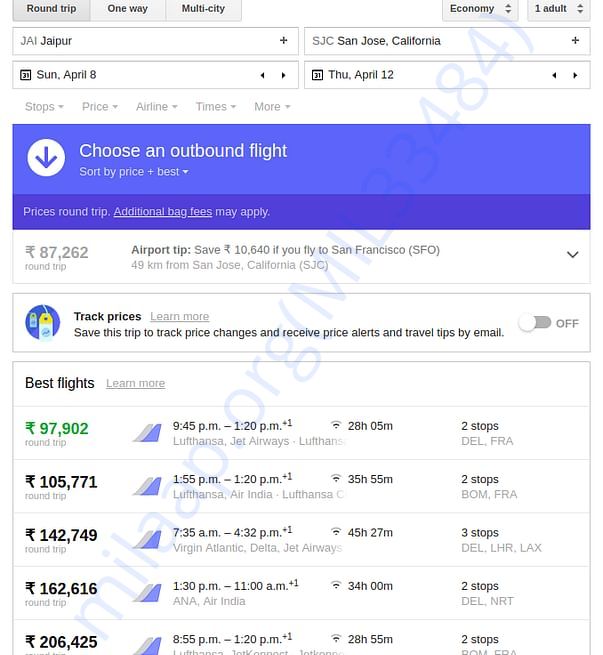Open Learn more link beside Track prices
Viewport: 603px width, 655px height.
pos(180,317)
